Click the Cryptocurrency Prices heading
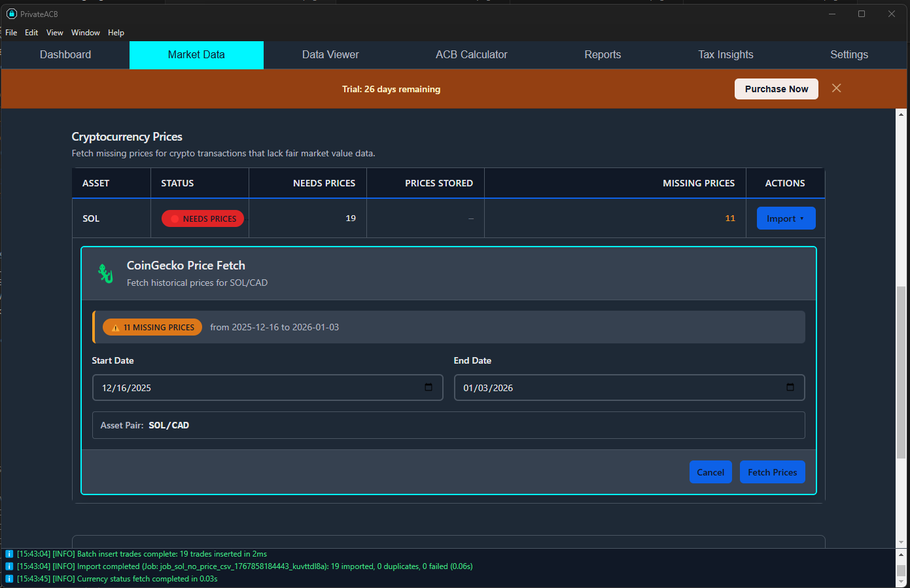Image resolution: width=910 pixels, height=588 pixels. click(127, 137)
